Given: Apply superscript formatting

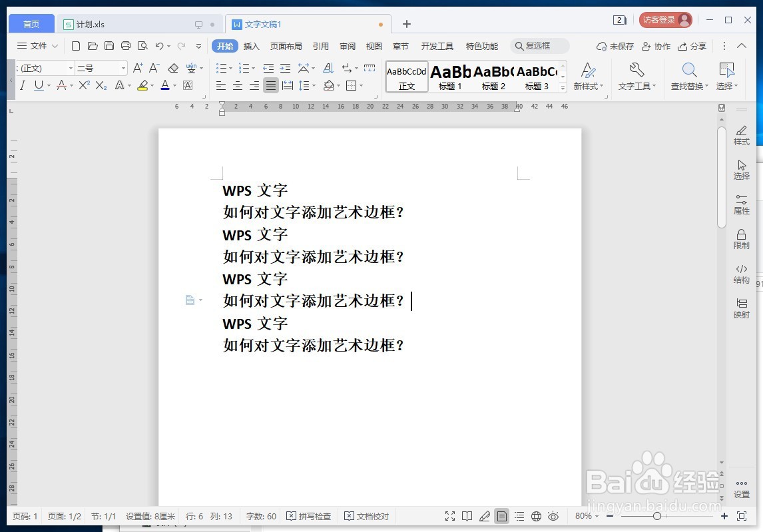Looking at the screenshot, I should click(84, 86).
